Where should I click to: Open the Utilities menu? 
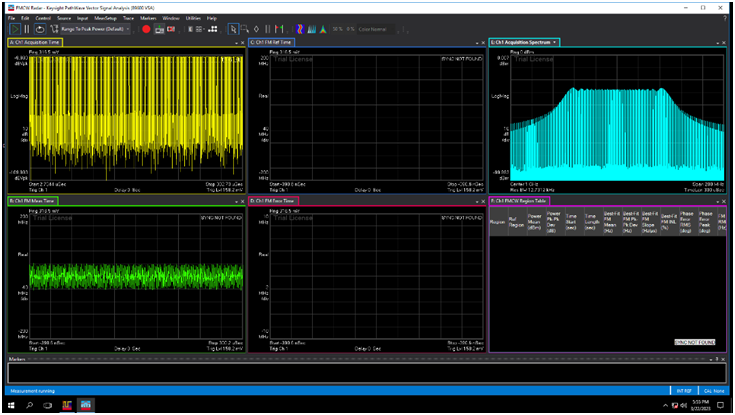[193, 18]
